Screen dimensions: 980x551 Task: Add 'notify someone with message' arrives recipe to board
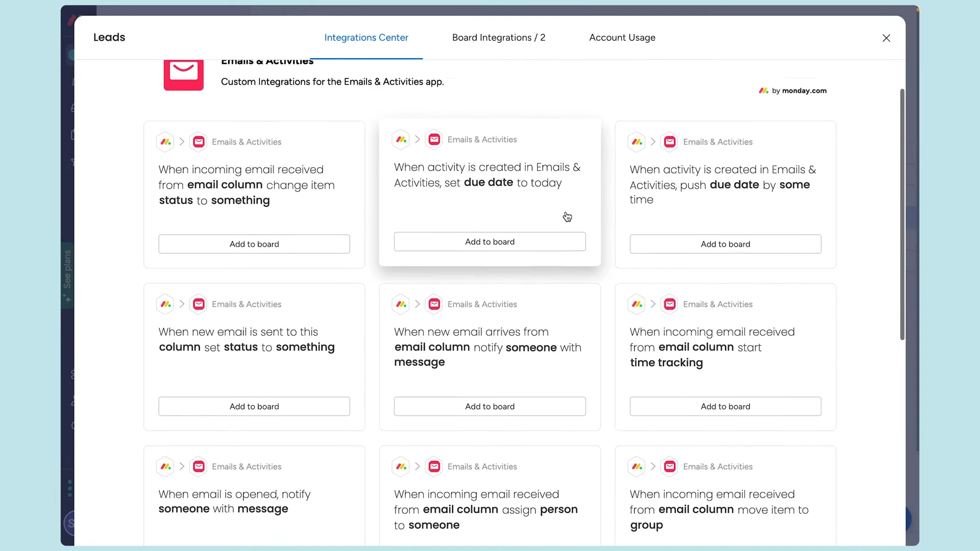pyautogui.click(x=489, y=407)
